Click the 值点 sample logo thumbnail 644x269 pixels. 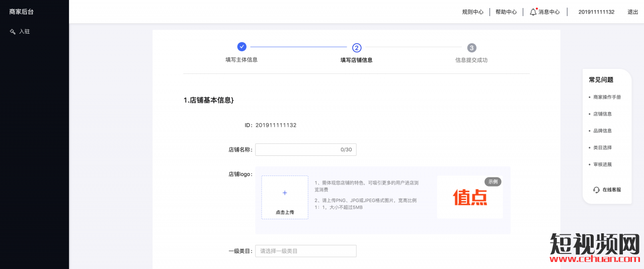pyautogui.click(x=470, y=198)
